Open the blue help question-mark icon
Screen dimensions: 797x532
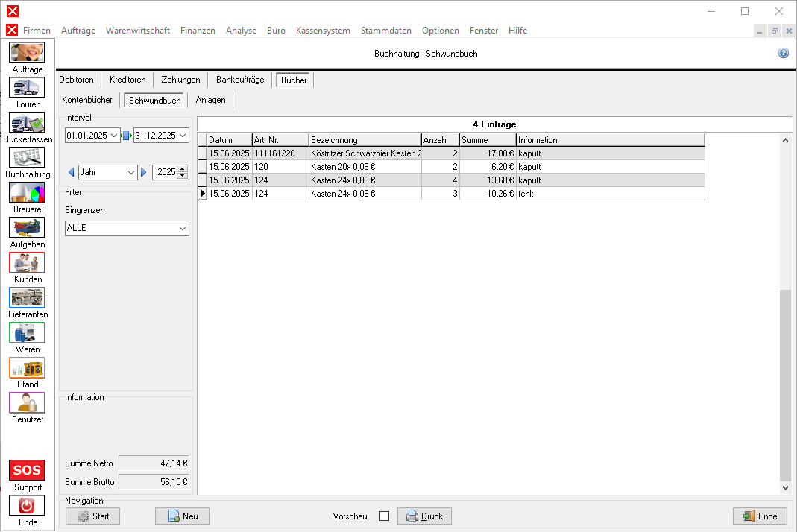click(784, 54)
